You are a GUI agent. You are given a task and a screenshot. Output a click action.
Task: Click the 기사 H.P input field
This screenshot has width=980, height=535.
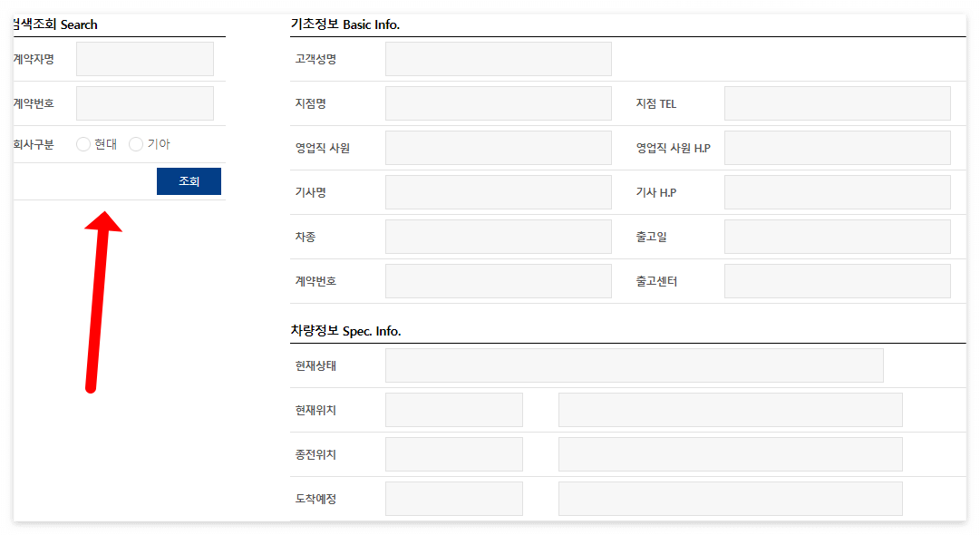pyautogui.click(x=837, y=191)
